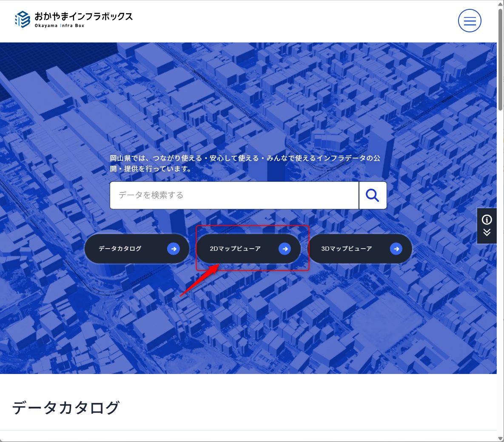
Task: Click the Okayama Infra Box cube logo
Action: 23,20
